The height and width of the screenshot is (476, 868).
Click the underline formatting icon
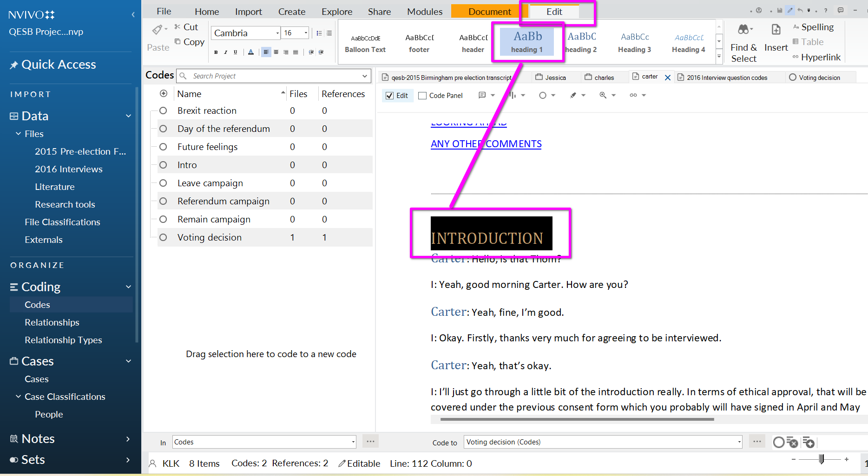(236, 52)
